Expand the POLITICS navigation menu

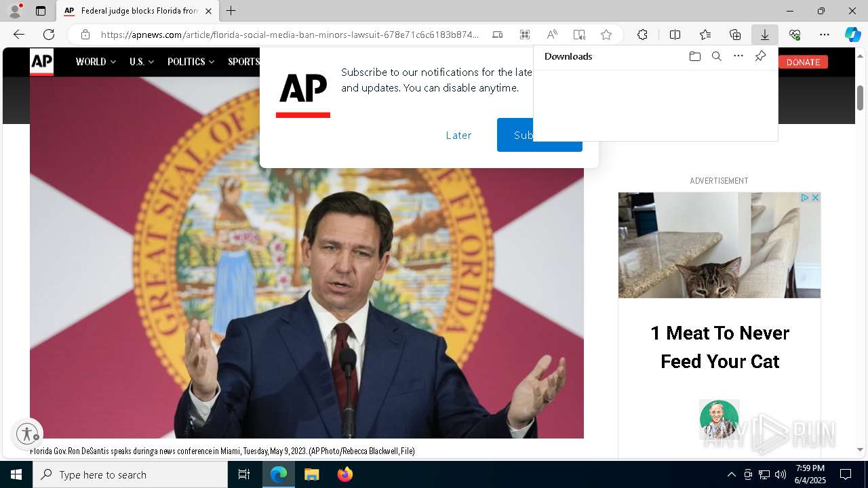191,62
